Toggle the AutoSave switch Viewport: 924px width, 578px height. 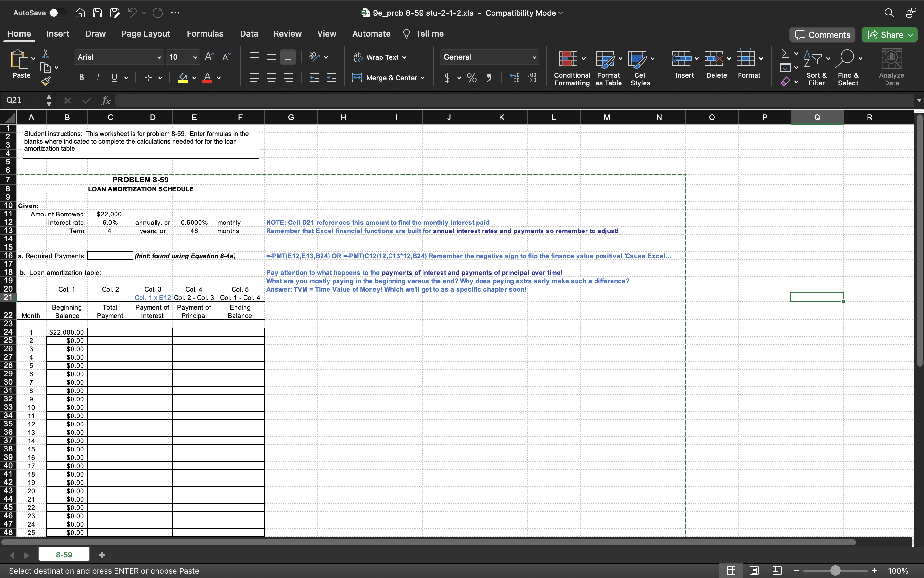point(58,13)
